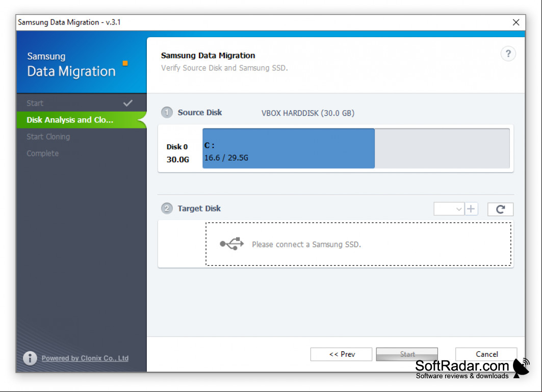Click the 16.6 / 29.5G usage text
Screen dimensions: 542x392
[x=226, y=158]
